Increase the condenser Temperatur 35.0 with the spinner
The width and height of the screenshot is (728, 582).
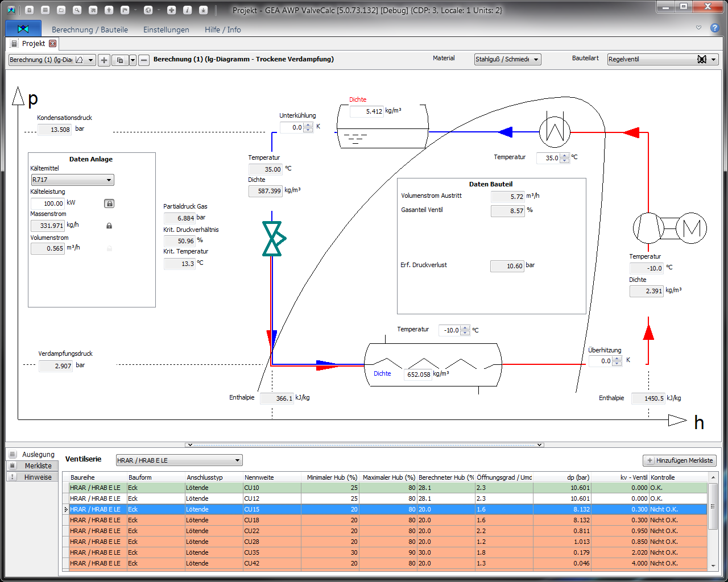565,156
